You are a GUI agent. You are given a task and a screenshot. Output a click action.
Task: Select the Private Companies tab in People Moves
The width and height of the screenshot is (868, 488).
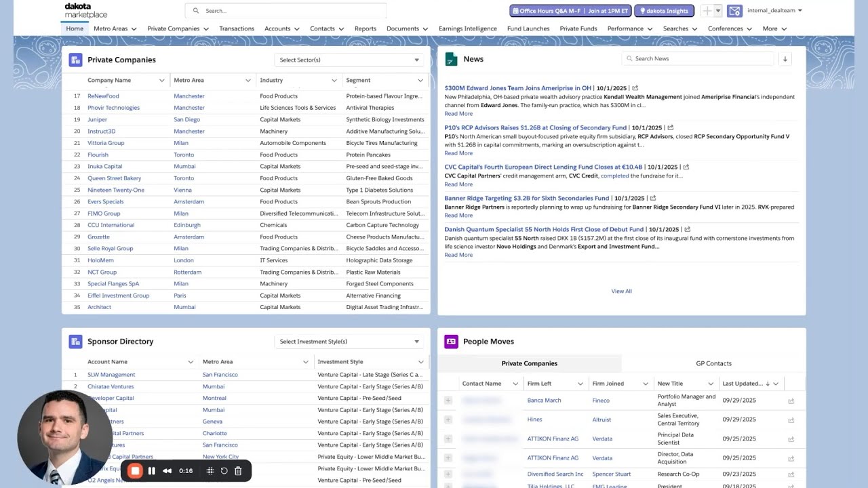pos(530,363)
